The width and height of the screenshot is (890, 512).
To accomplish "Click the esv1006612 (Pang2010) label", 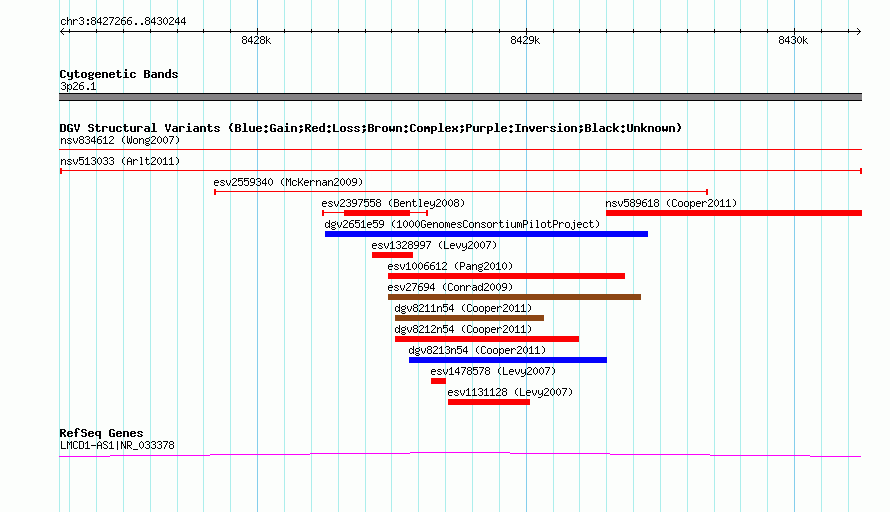I will point(450,266).
